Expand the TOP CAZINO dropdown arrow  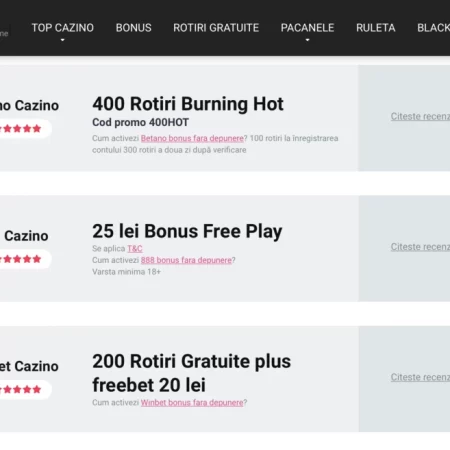click(62, 40)
